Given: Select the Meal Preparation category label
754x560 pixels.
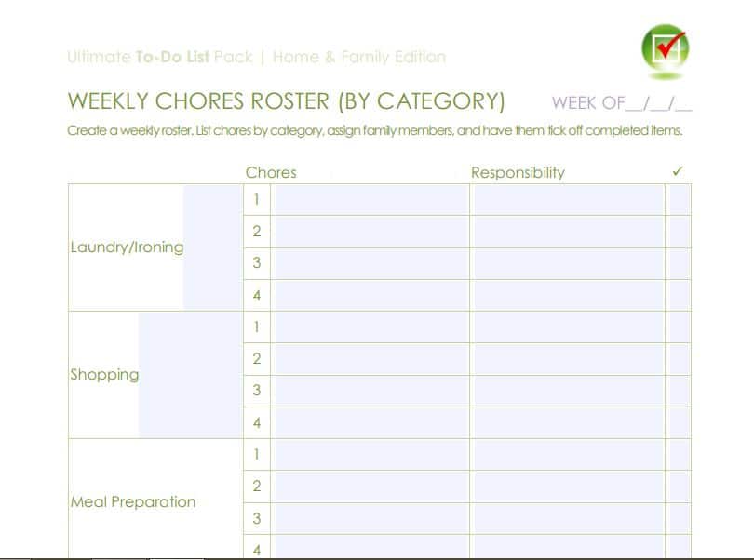Looking at the screenshot, I should (133, 502).
